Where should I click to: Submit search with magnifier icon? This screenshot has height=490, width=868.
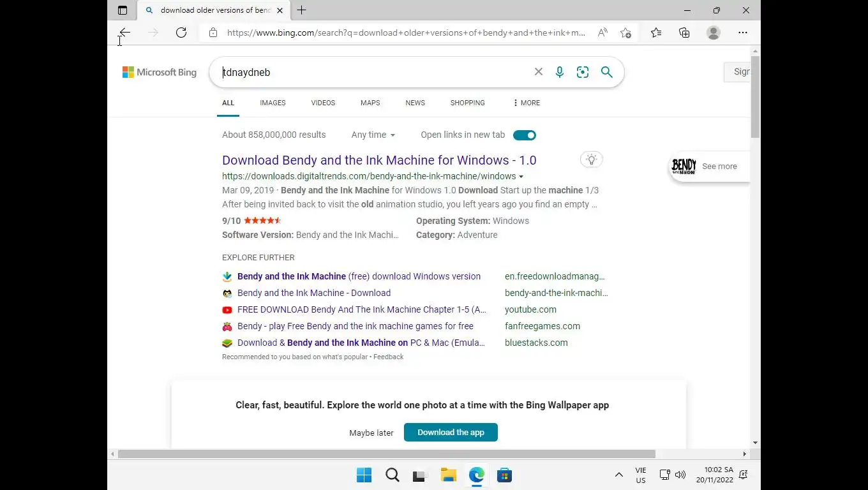[607, 72]
